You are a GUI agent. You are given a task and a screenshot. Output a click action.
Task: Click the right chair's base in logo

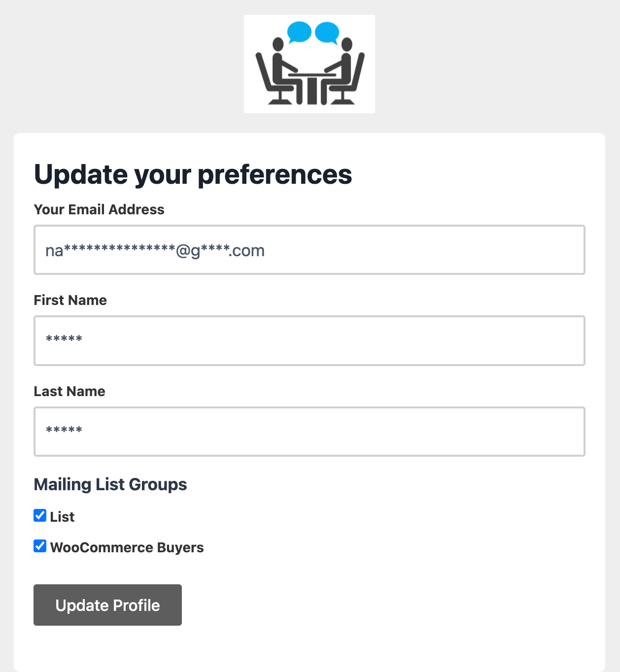(343, 100)
